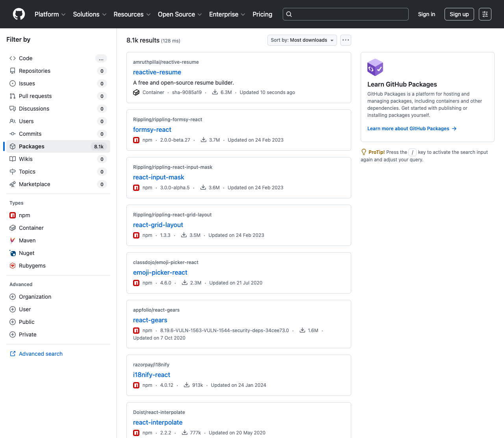The image size is (504, 438).
Task: Filter results by Wikis
Action: coord(58,159)
